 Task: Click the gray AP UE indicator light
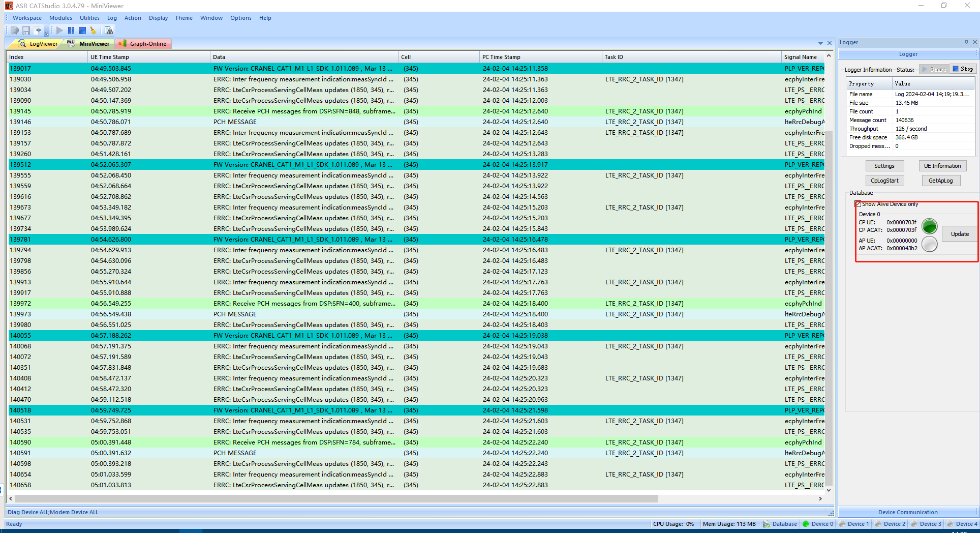pos(929,245)
